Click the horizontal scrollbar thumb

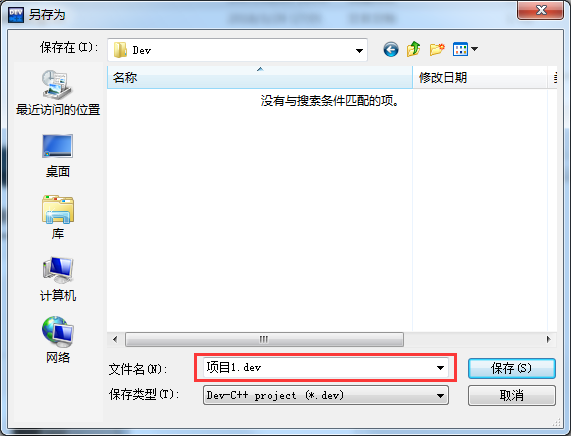point(264,339)
